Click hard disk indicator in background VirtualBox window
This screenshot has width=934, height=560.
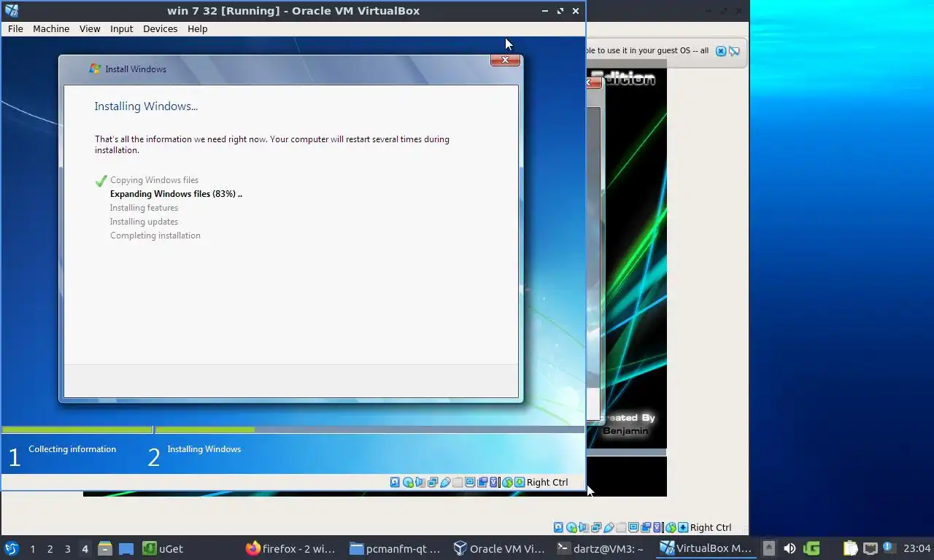point(558,527)
